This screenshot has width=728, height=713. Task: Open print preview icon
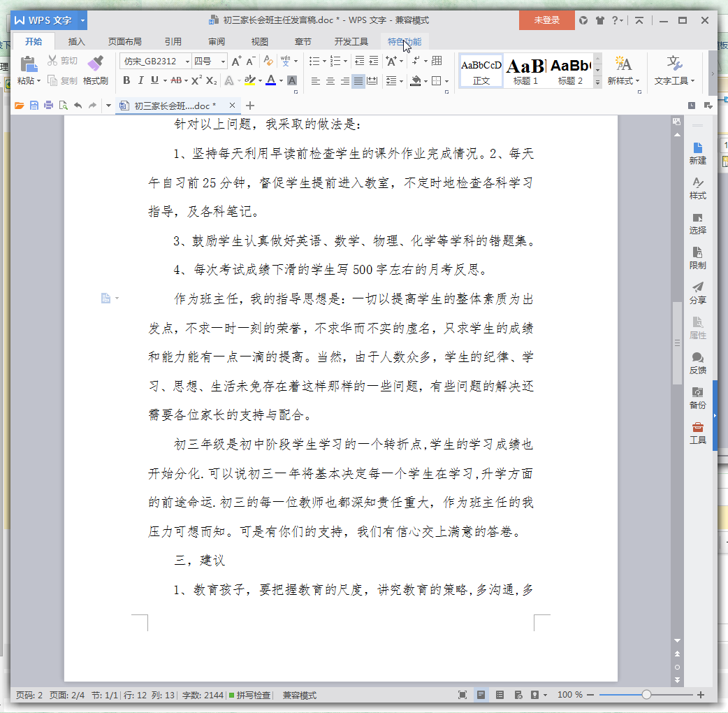(x=63, y=106)
